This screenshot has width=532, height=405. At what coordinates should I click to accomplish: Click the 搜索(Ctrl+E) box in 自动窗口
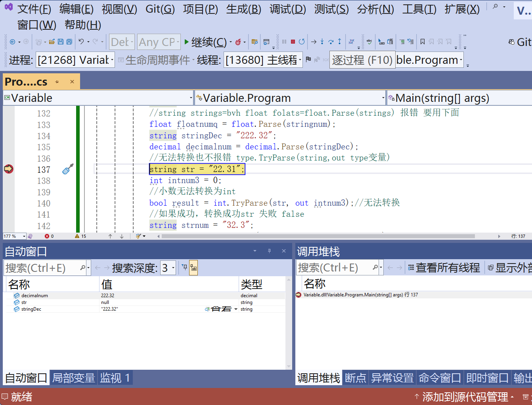44,267
